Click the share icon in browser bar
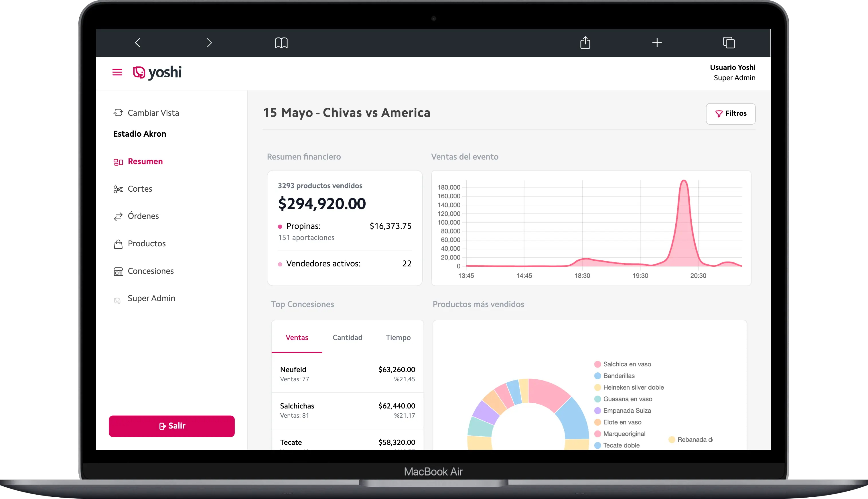Screen dimensions: 868x499 [x=585, y=43]
